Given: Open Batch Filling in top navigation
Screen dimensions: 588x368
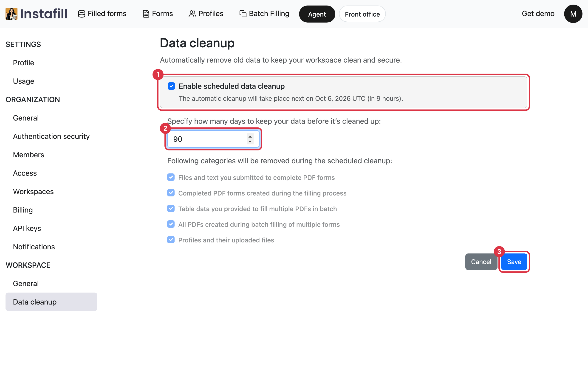Looking at the screenshot, I should pyautogui.click(x=264, y=14).
